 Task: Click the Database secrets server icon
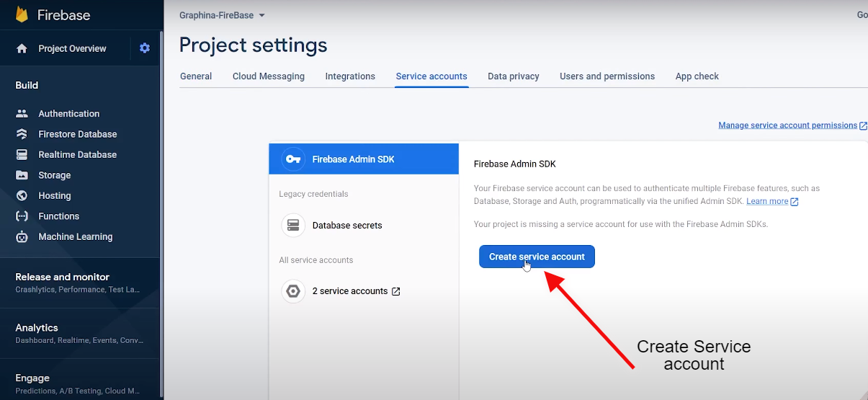point(293,226)
